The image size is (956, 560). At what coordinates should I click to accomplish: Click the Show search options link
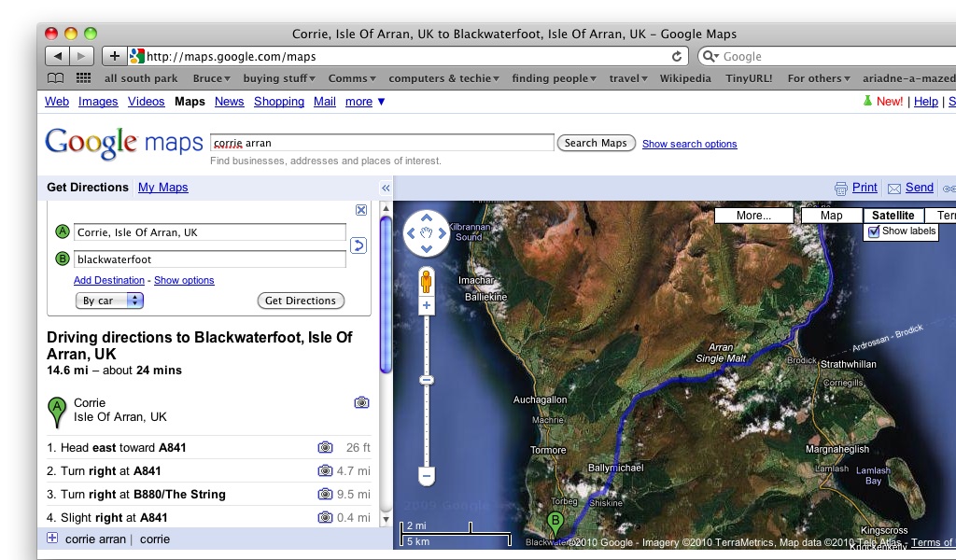[x=689, y=144]
